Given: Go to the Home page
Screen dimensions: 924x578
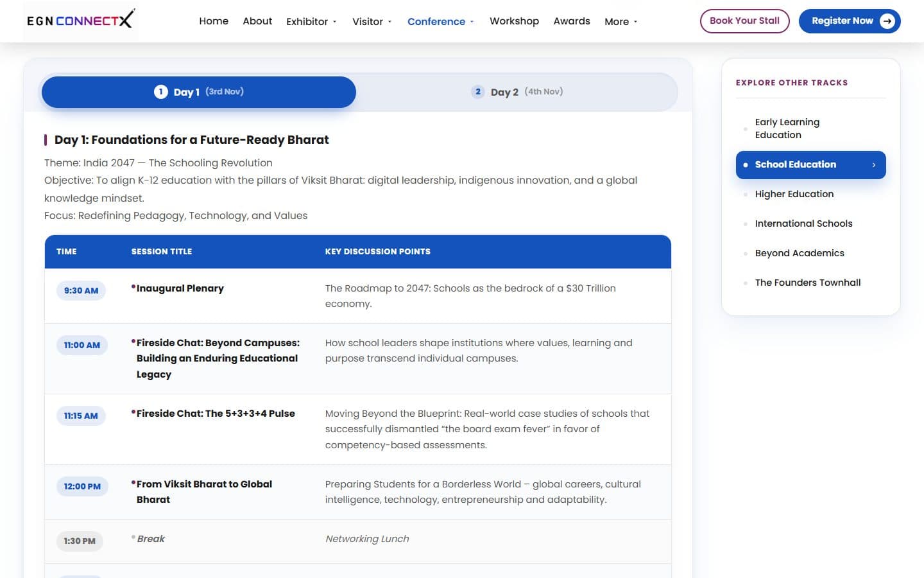Looking at the screenshot, I should point(214,21).
